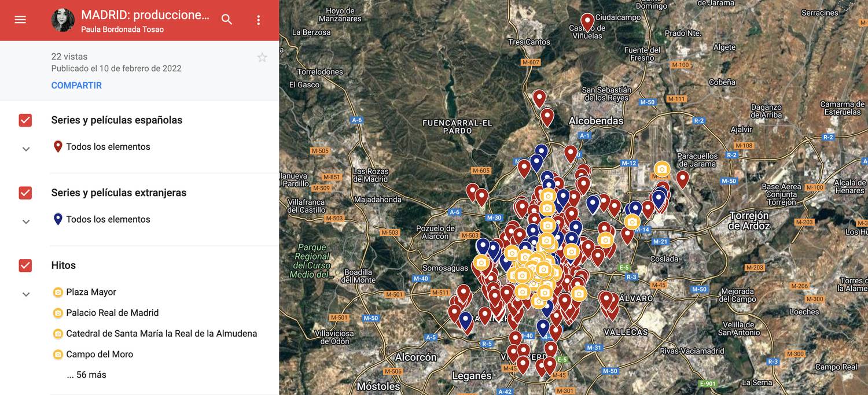Click the red pin between M-14 and M-21 shields
868x395 pixels.
(x=627, y=235)
